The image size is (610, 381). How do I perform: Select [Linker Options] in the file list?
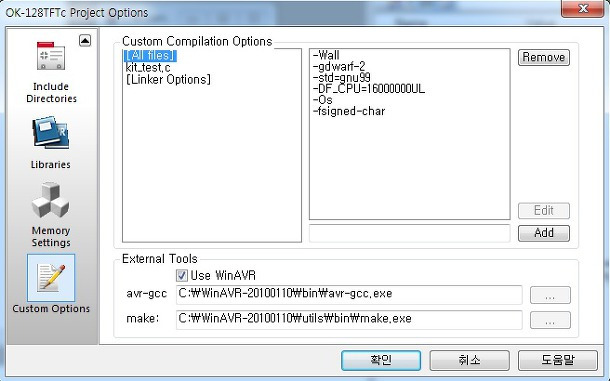168,79
